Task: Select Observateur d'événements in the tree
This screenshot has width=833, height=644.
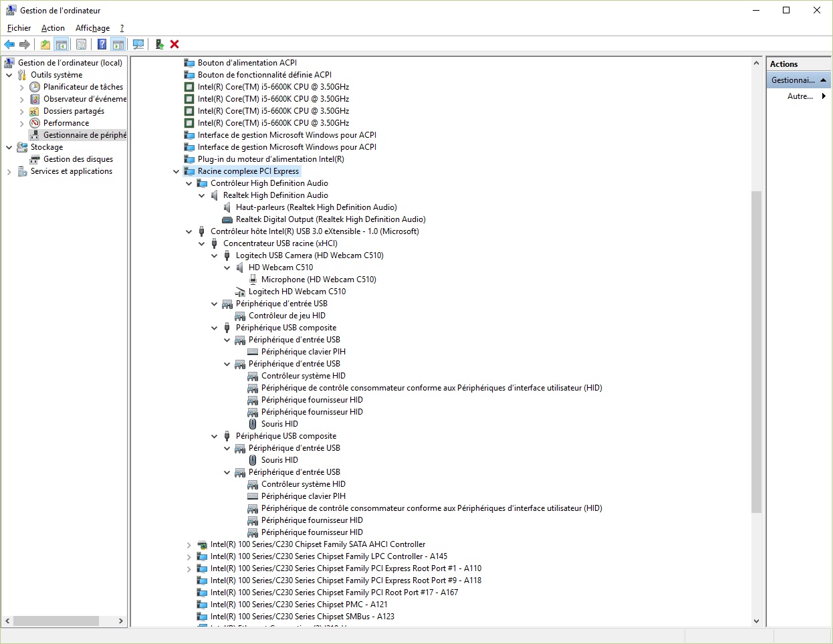Action: pyautogui.click(x=84, y=99)
